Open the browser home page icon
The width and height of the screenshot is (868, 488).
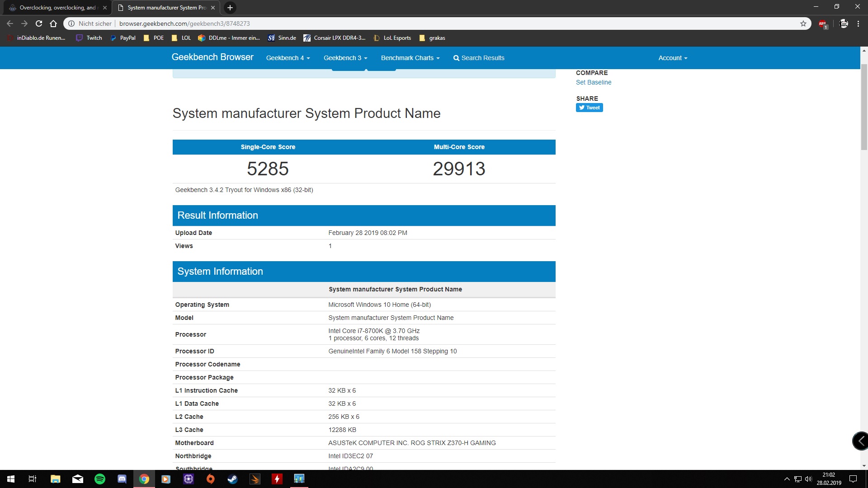click(x=53, y=23)
